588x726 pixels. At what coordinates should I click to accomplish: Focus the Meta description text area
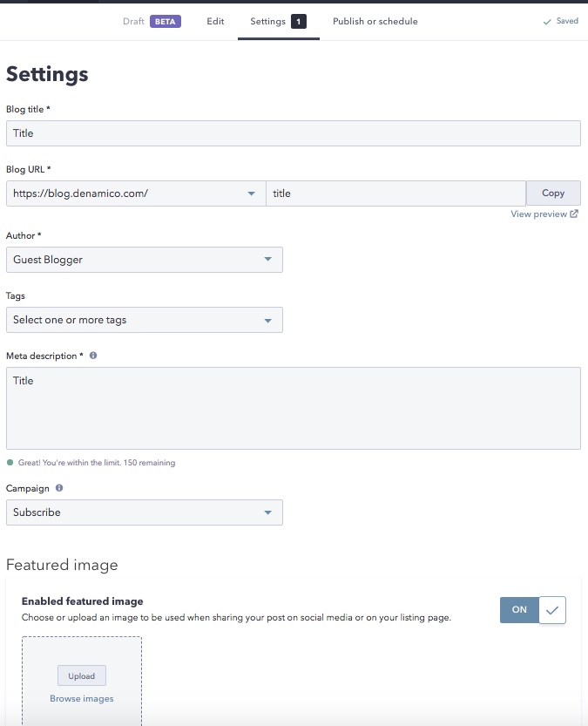[x=294, y=409]
